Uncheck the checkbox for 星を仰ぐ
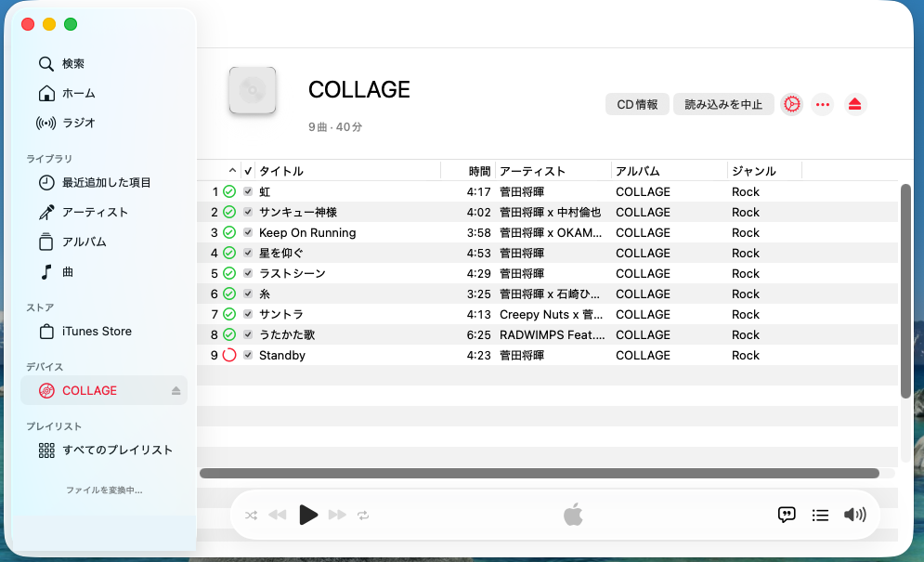924x562 pixels. pyautogui.click(x=248, y=253)
